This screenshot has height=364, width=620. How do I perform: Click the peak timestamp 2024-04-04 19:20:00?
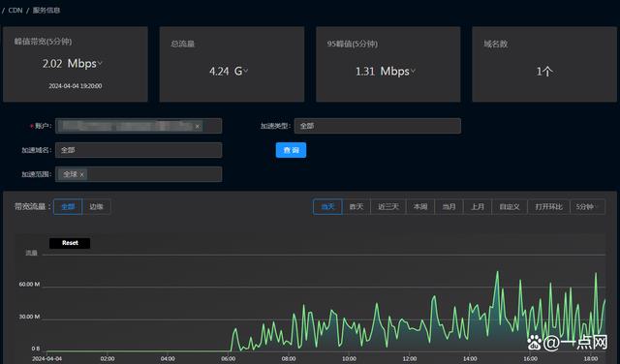coord(76,86)
